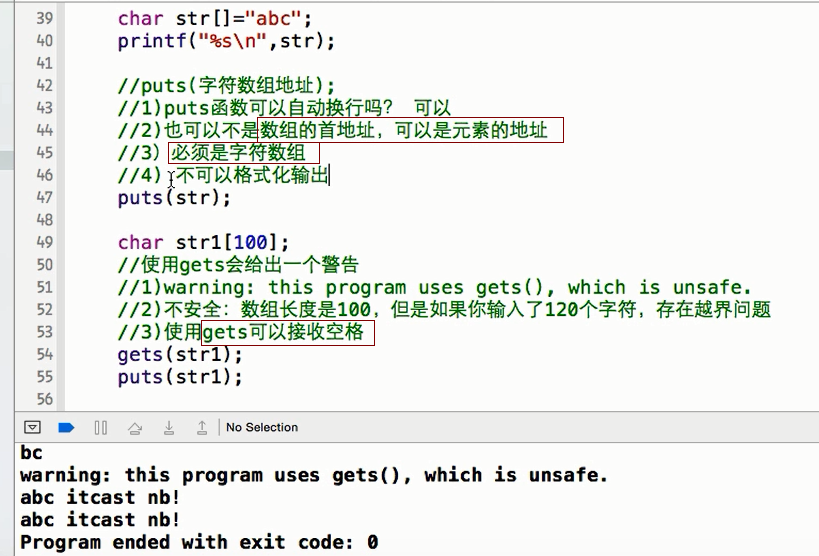Click the gets(str1); code line
Image resolution: width=819 pixels, height=556 pixels.
pyautogui.click(x=180, y=355)
